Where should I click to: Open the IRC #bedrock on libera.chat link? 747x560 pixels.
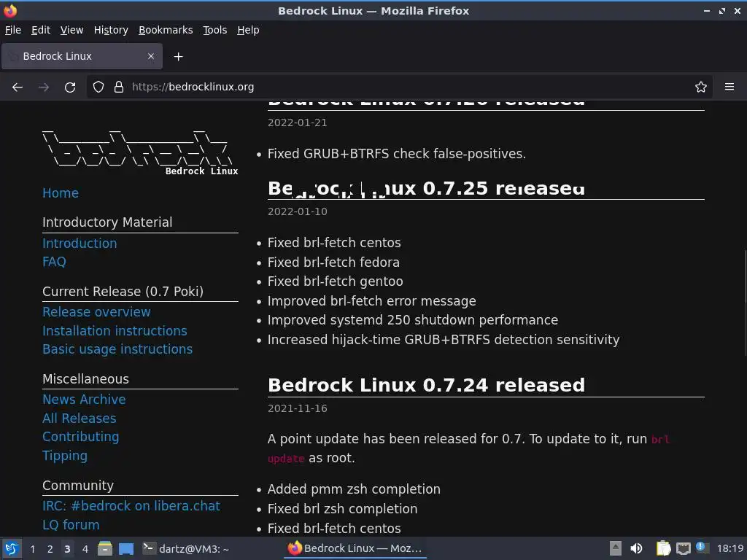coord(131,506)
